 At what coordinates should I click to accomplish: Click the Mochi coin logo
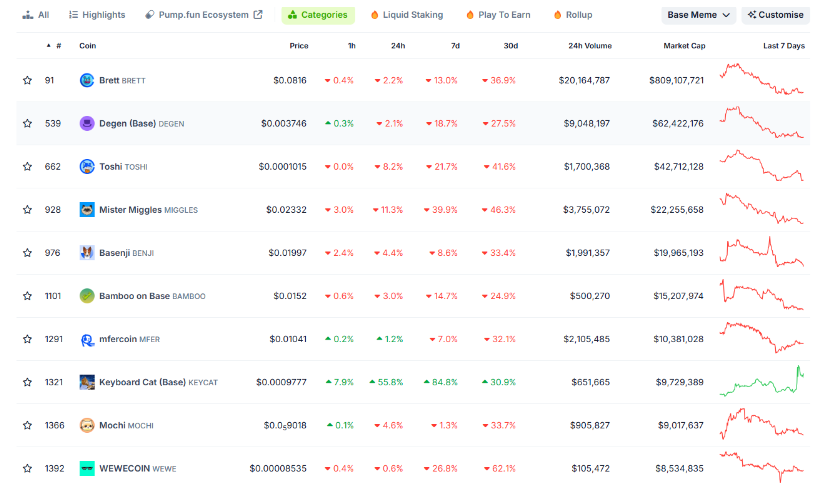coord(87,425)
